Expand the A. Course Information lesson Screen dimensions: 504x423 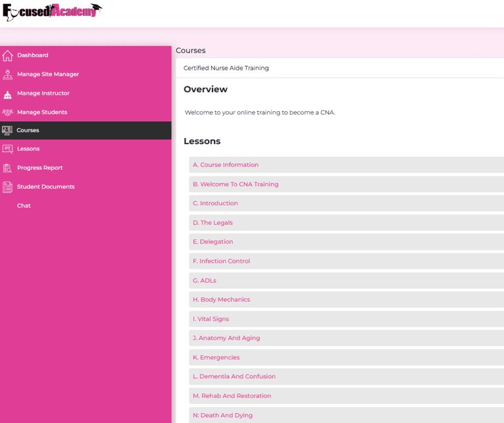point(226,165)
